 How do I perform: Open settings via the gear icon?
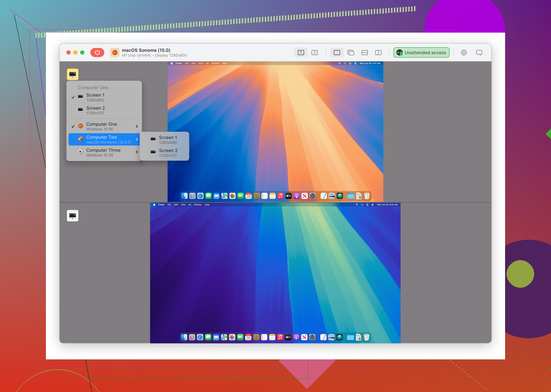click(464, 53)
